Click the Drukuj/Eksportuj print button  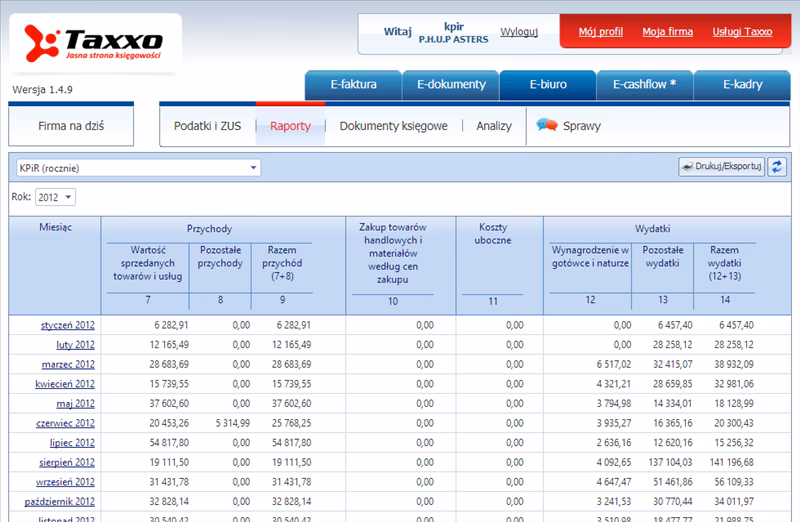[x=721, y=167]
